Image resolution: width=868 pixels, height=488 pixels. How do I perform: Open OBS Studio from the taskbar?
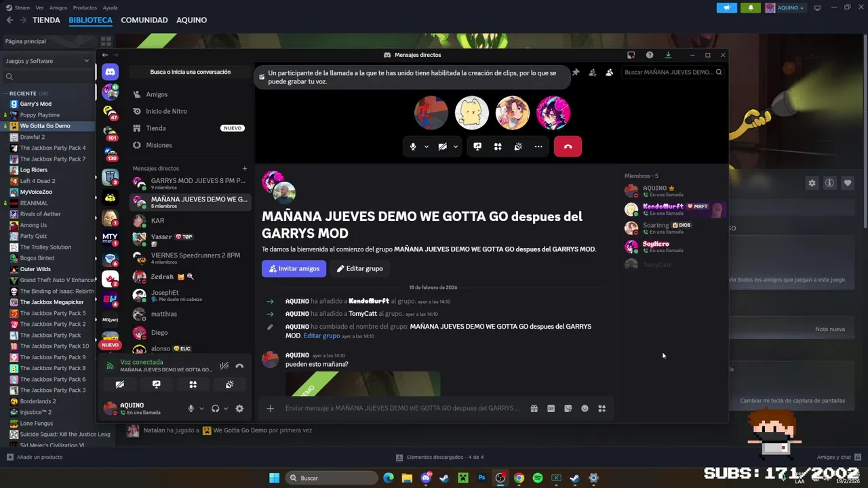point(500,478)
